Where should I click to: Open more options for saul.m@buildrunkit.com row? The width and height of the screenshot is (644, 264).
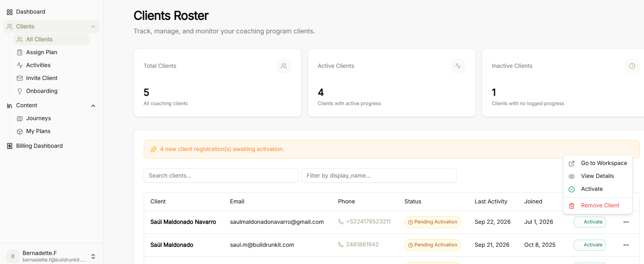point(626,245)
